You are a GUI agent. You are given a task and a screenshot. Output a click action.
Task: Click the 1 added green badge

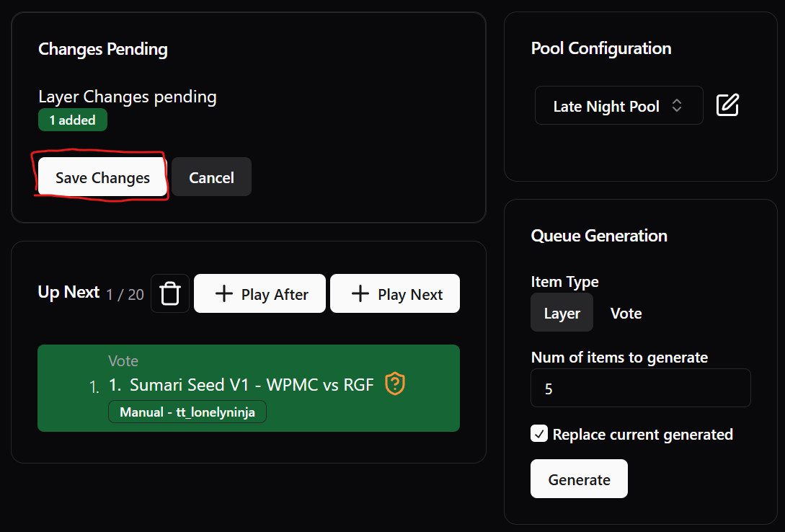coord(73,120)
